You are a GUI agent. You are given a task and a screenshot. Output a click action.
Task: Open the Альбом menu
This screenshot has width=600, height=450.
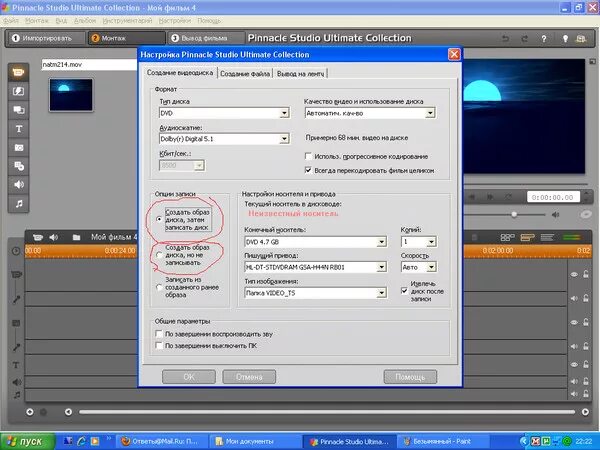[x=85, y=21]
